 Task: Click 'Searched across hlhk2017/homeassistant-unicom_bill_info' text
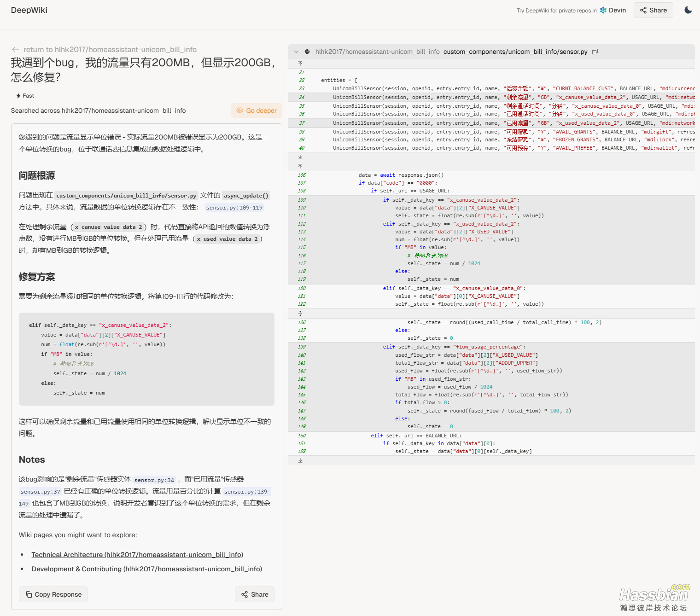[x=99, y=110]
